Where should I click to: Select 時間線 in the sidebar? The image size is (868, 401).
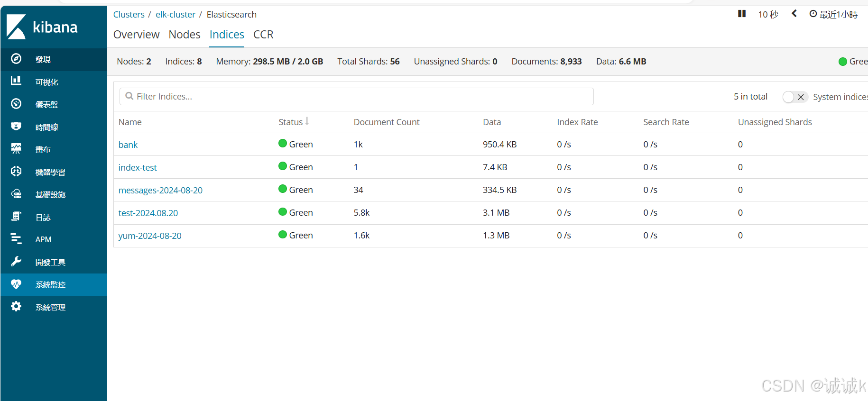coord(47,127)
